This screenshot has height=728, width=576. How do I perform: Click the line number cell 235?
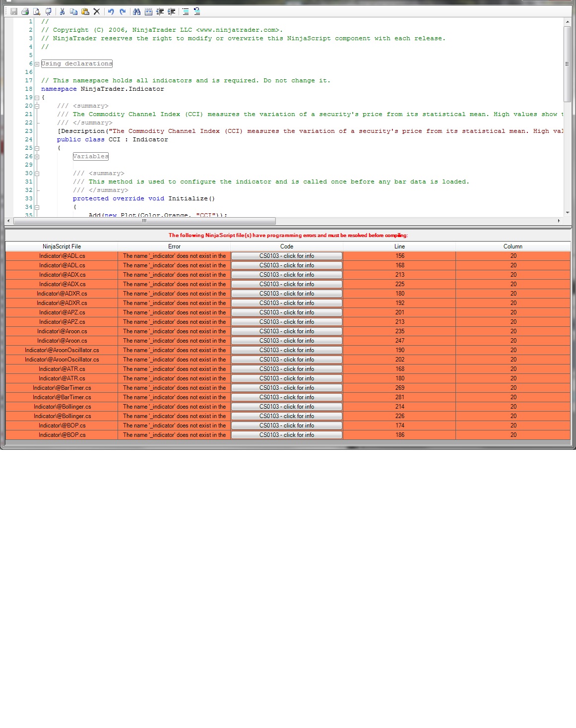399,331
